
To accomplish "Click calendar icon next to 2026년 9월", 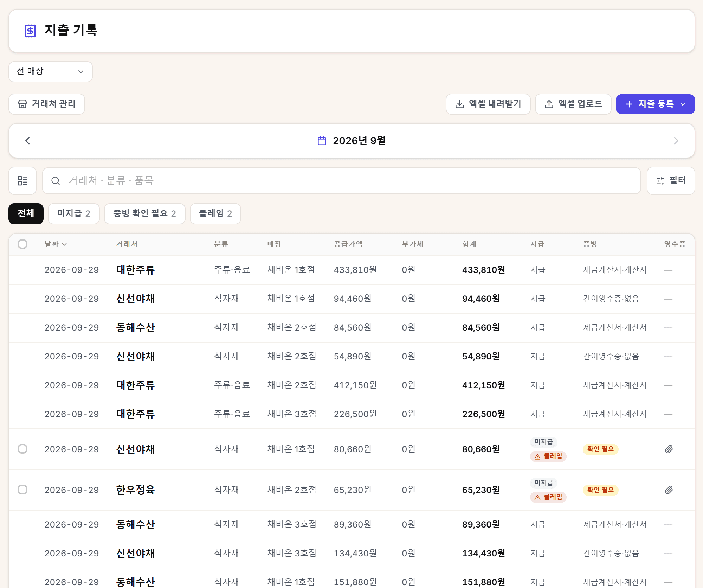I will pyautogui.click(x=322, y=141).
